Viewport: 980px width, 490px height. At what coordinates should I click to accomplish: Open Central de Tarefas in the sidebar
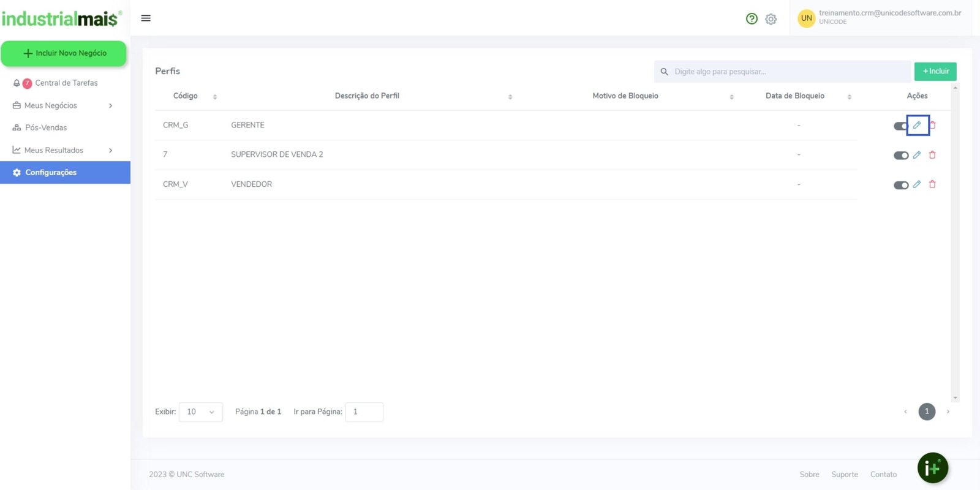coord(66,83)
